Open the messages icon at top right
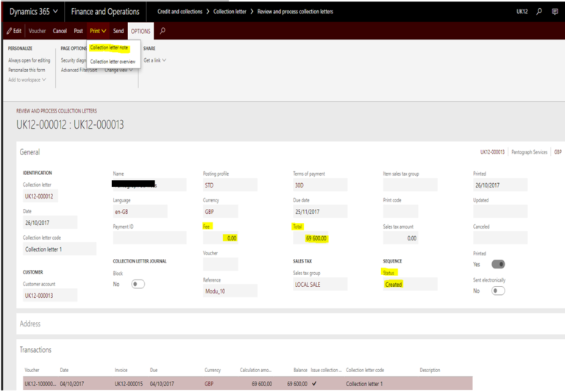 (x=555, y=12)
